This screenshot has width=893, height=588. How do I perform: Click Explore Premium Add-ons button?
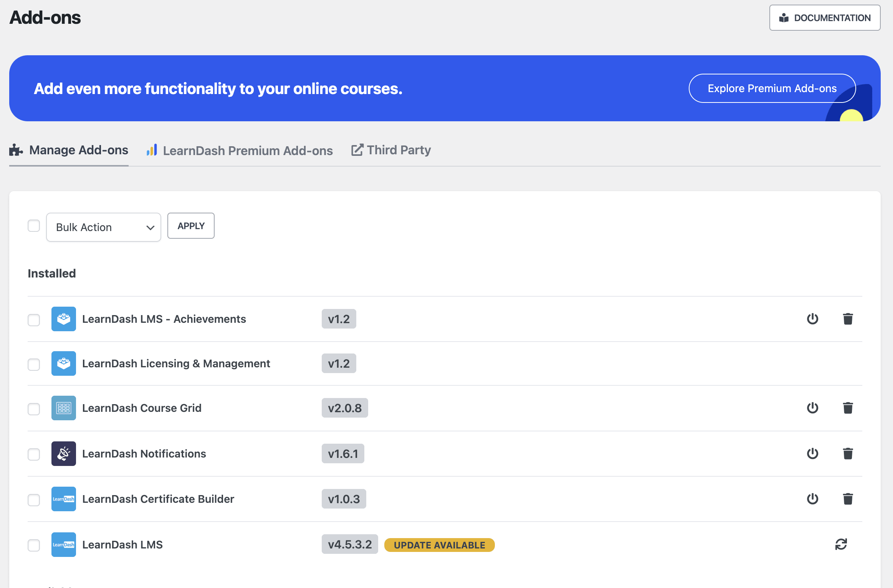coord(772,88)
